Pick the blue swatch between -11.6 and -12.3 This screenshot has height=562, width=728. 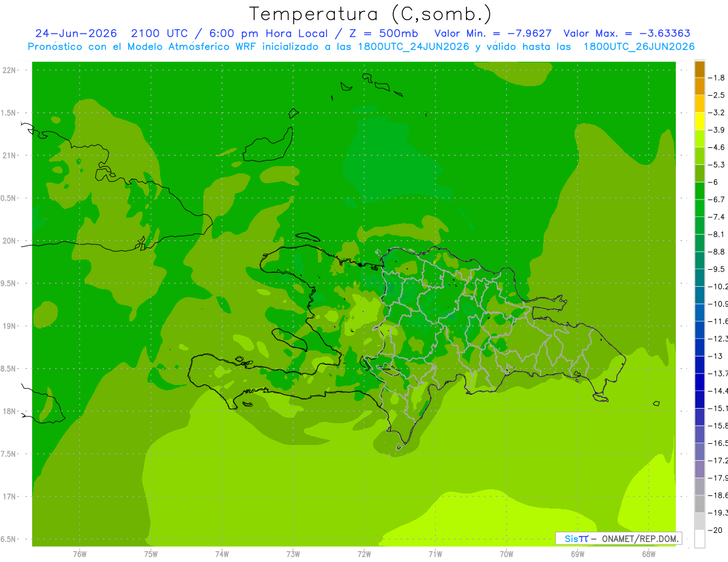click(699, 330)
